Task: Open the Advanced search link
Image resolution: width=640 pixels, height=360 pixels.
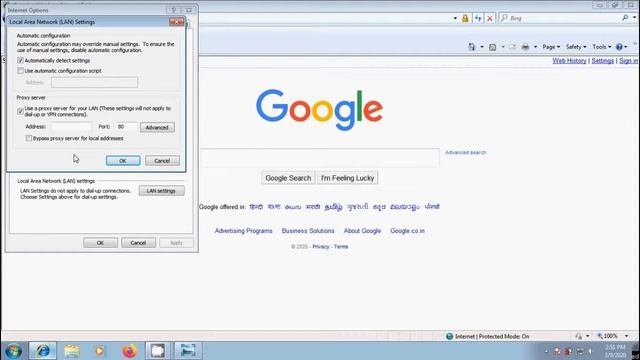Action: (465, 152)
